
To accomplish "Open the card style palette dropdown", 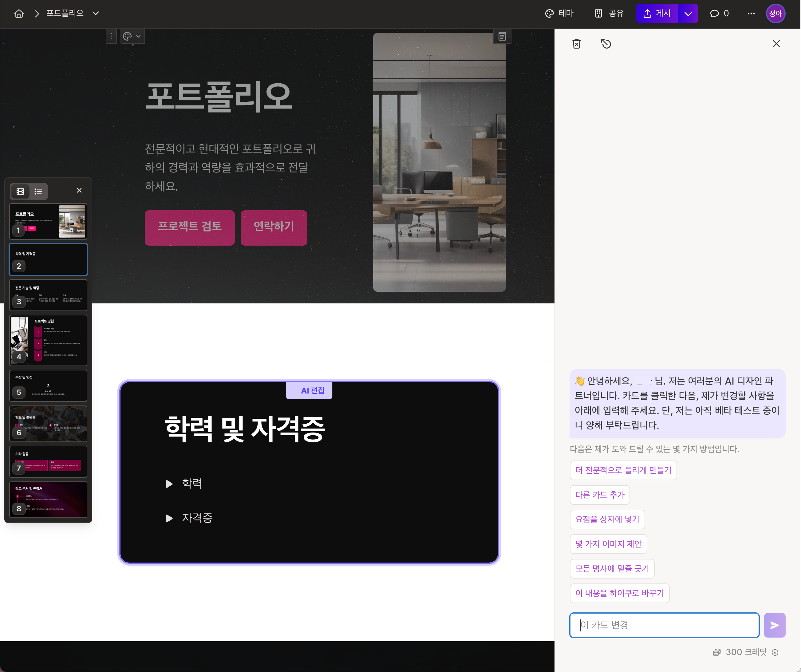I will tap(132, 37).
